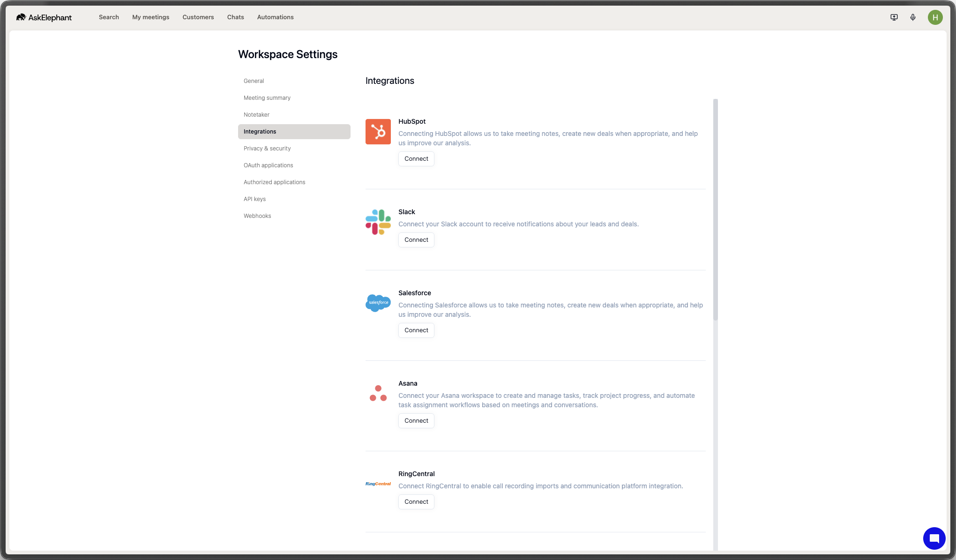Switch to Chats

pos(236,17)
